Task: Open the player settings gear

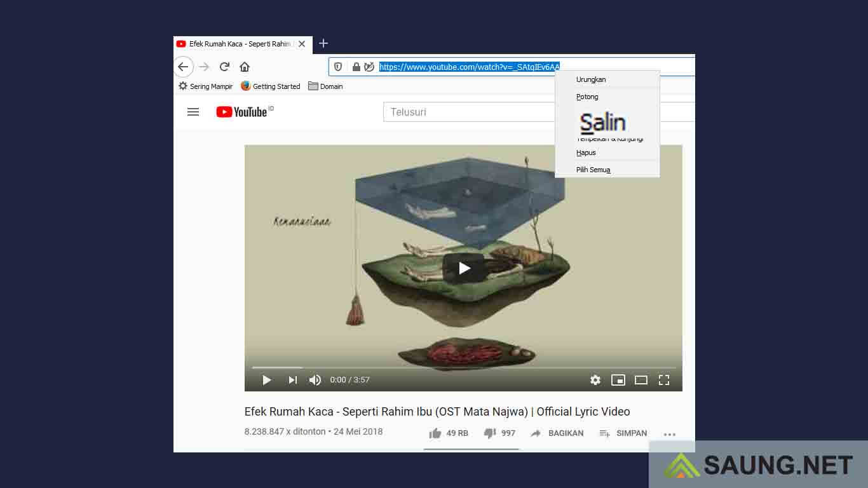Action: [595, 380]
